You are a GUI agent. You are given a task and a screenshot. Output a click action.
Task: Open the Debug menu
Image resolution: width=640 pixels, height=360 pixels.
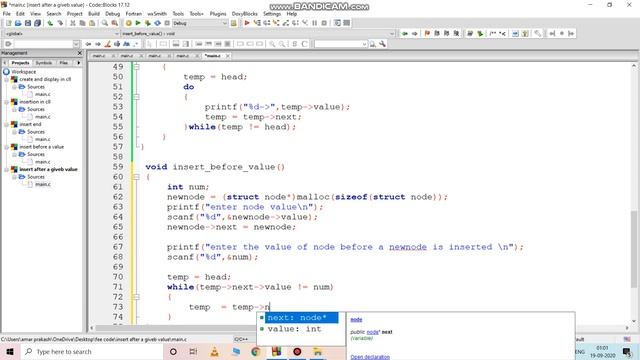point(113,13)
